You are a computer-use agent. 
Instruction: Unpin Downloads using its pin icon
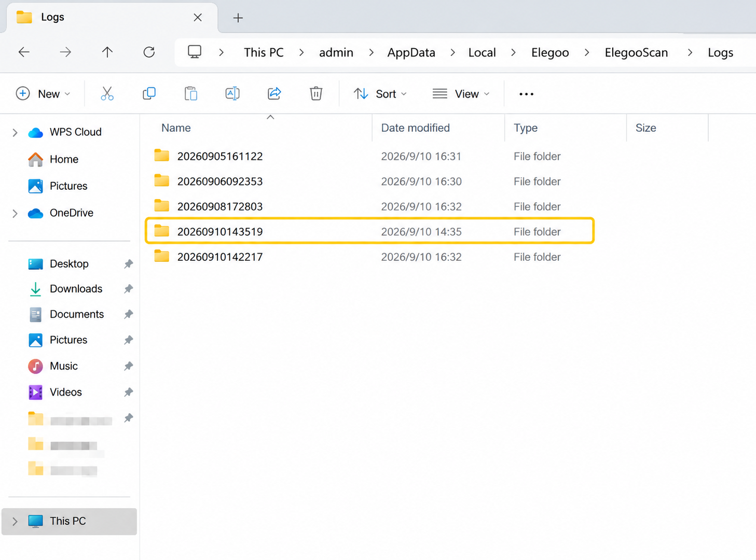tap(128, 289)
